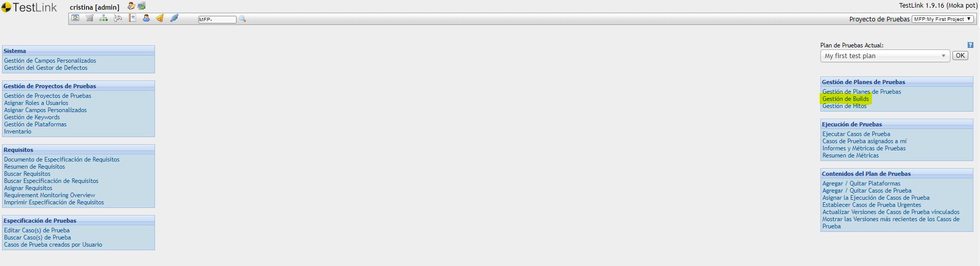Focus the MFP- test case search field
The image size is (980, 266).
(217, 19)
